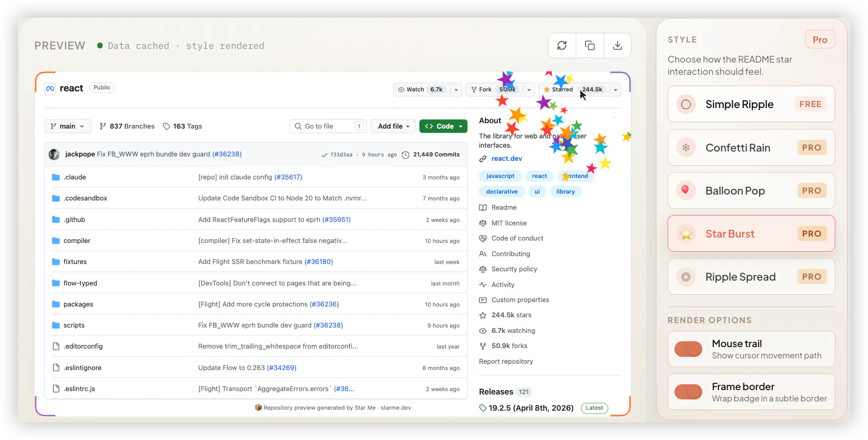Click the tags icon beside 163 Tags
The image size is (868, 440).
[x=167, y=126]
